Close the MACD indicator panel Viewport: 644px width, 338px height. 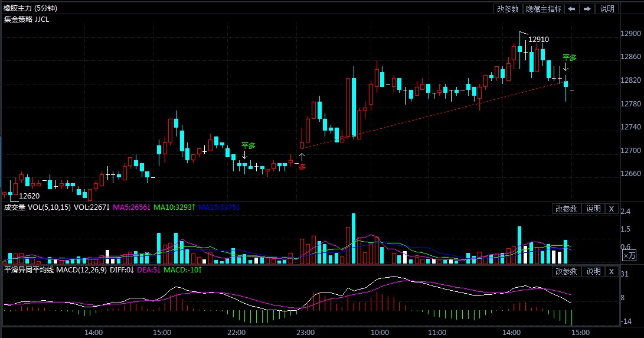click(x=612, y=271)
